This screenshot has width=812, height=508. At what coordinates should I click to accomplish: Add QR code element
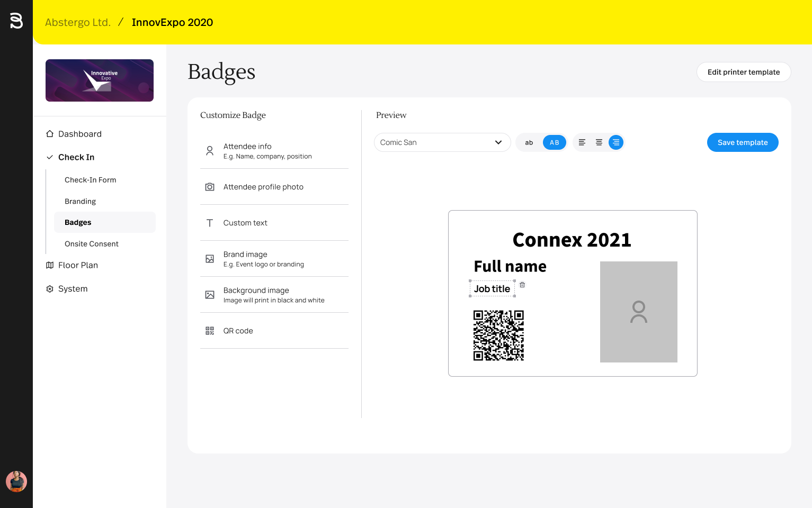click(274, 331)
